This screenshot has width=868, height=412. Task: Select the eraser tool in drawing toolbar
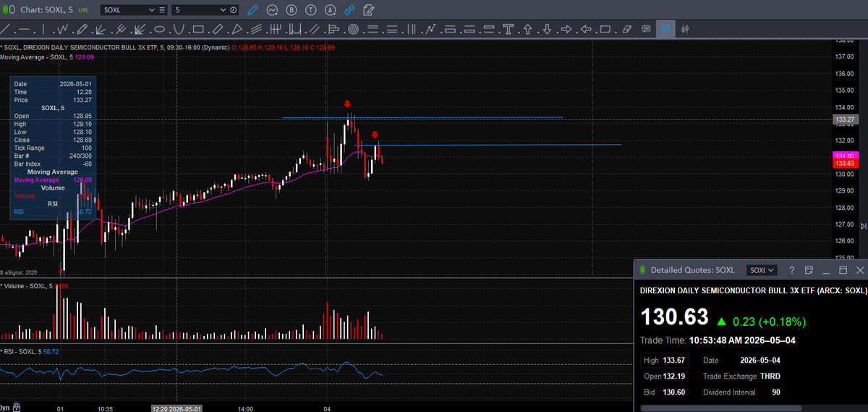[626, 30]
